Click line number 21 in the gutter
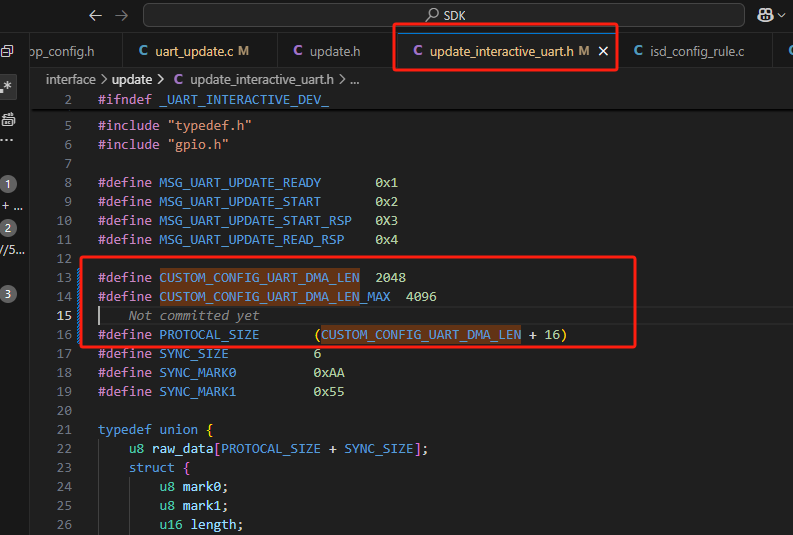793x535 pixels. tap(64, 430)
